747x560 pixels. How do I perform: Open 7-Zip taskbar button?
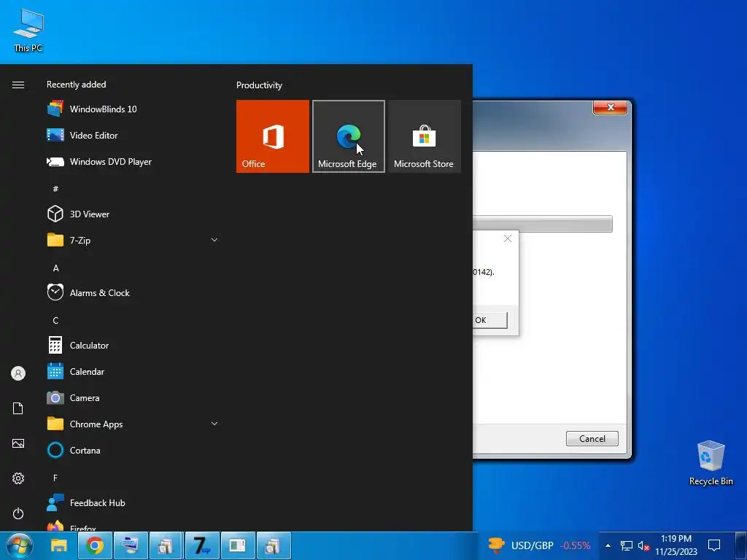[x=202, y=545]
